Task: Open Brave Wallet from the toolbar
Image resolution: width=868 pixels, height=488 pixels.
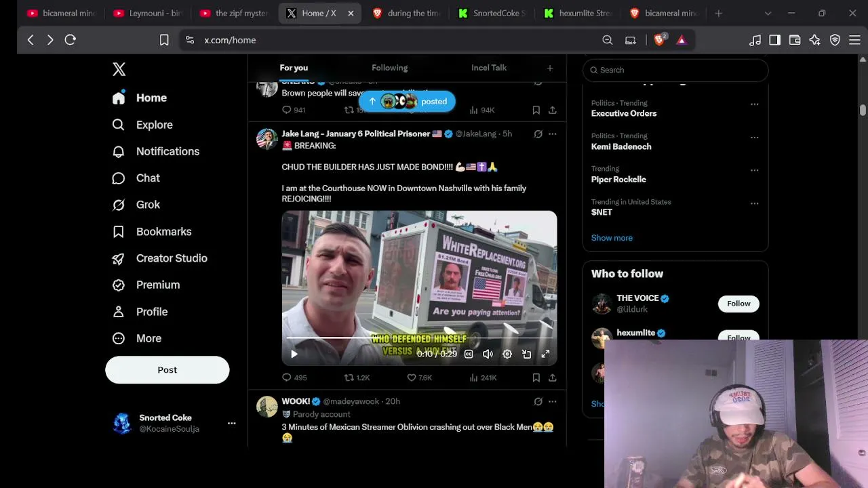Action: 795,40
